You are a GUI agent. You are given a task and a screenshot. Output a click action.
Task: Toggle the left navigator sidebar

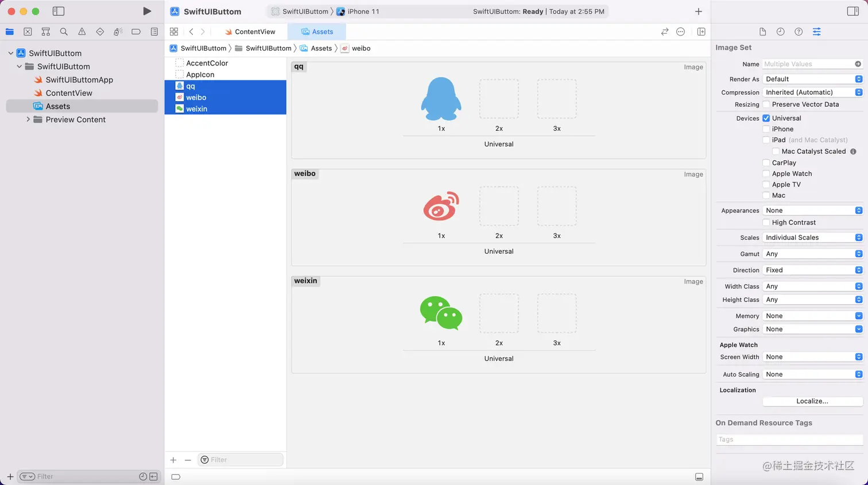[58, 11]
